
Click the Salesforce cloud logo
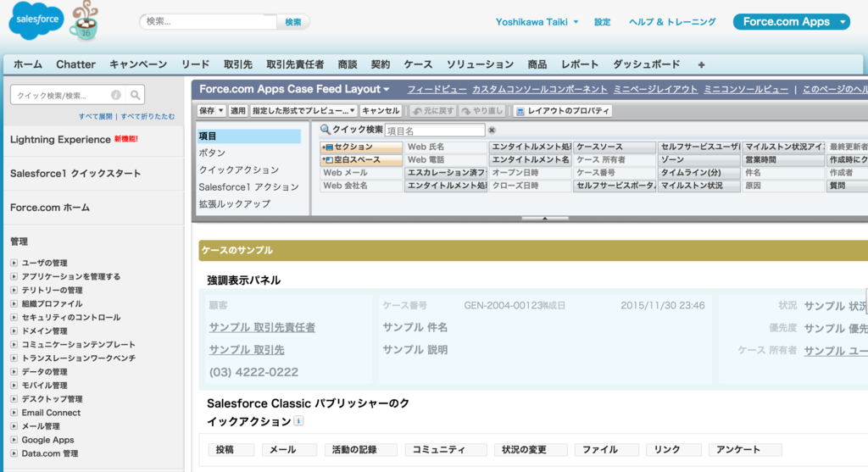[x=36, y=20]
